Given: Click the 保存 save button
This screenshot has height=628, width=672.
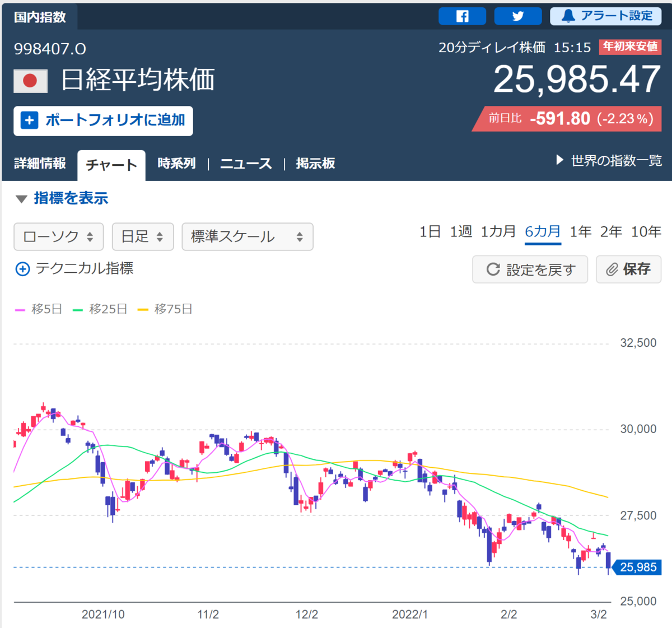Looking at the screenshot, I should pos(628,269).
